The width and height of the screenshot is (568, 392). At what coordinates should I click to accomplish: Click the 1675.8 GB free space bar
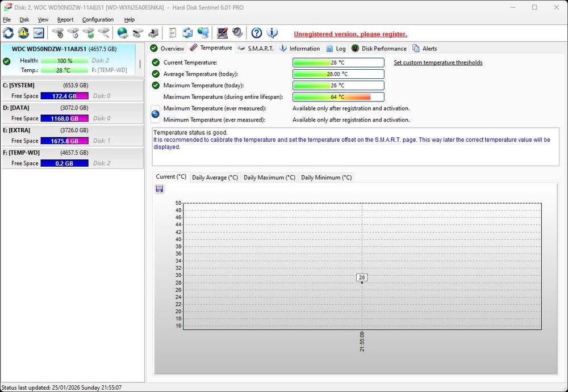pos(65,141)
